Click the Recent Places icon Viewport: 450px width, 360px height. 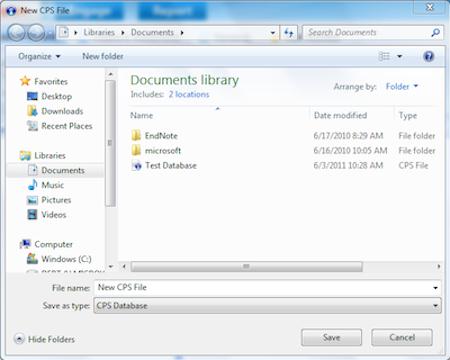pos(32,126)
